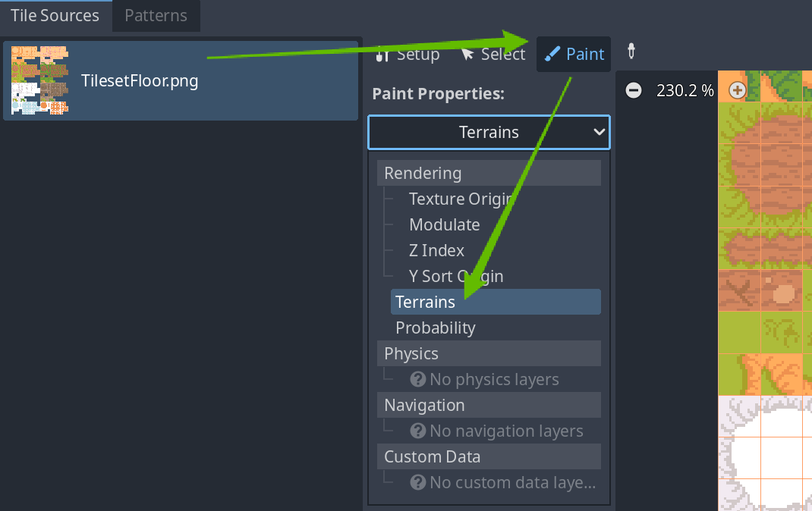Zoom out with the minus icon
Viewport: 812px width, 511px height.
634,90
